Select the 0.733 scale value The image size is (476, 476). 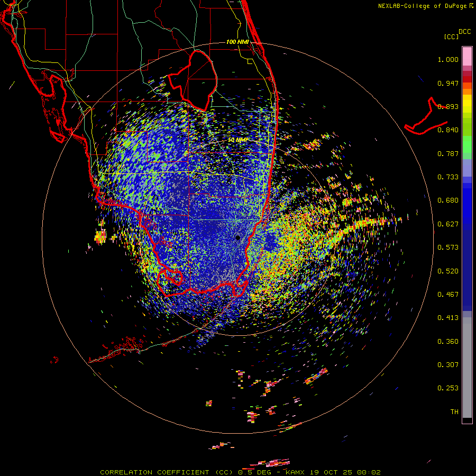click(x=448, y=177)
